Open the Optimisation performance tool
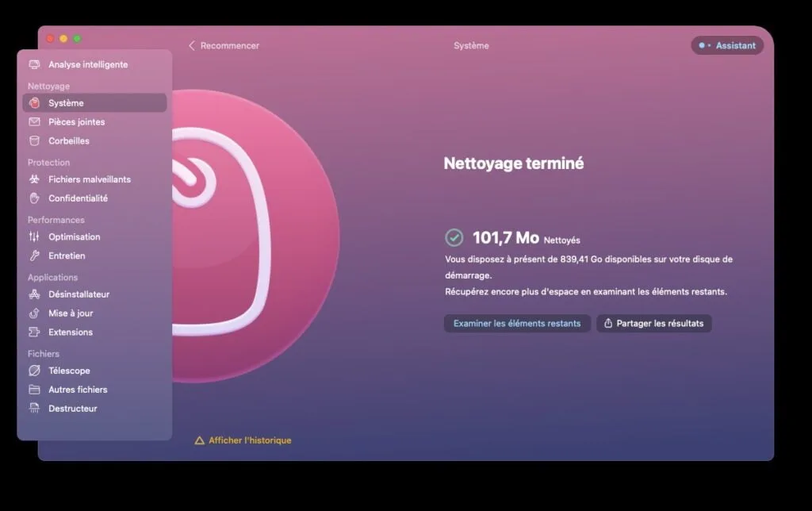Viewport: 812px width, 511px height. click(35, 236)
